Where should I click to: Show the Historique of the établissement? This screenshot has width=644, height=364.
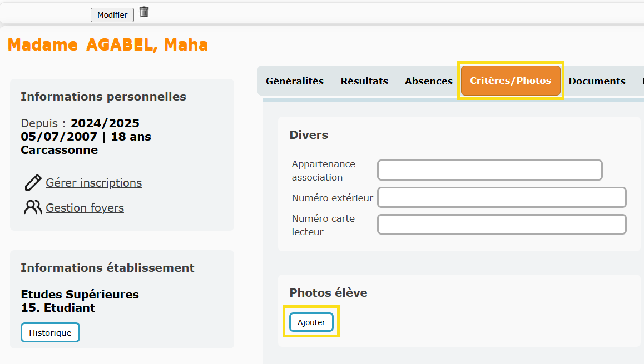point(50,332)
